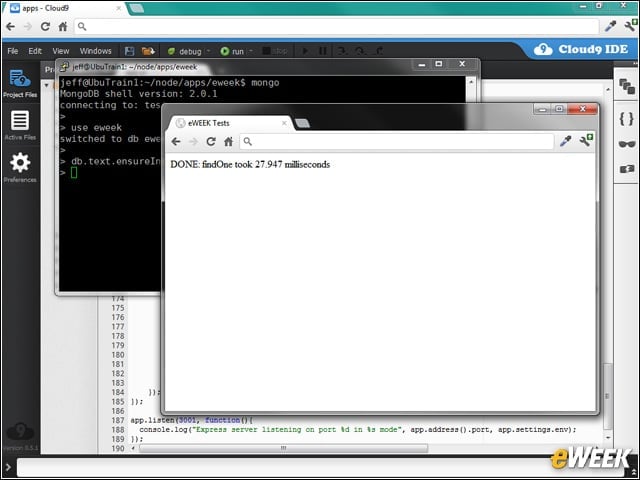
Task: Click the wrench menu icon in eWEEK Tests window
Action: point(586,140)
